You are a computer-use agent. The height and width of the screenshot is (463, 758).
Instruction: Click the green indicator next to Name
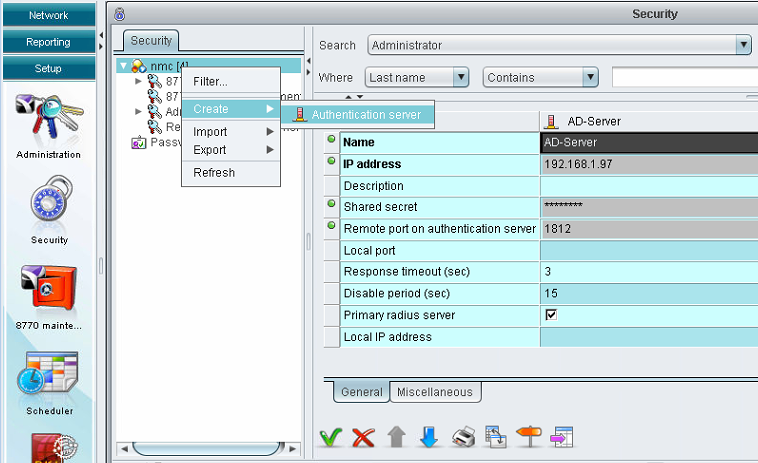click(x=331, y=139)
